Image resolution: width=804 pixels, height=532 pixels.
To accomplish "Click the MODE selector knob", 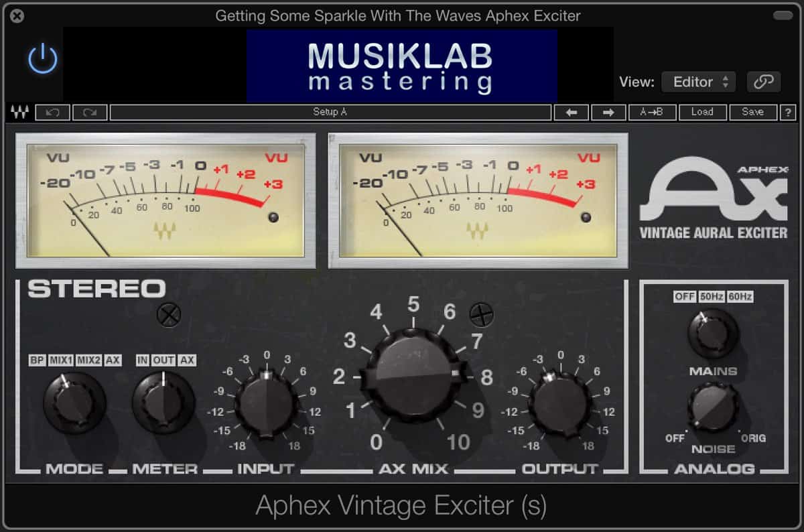I will tap(74, 403).
